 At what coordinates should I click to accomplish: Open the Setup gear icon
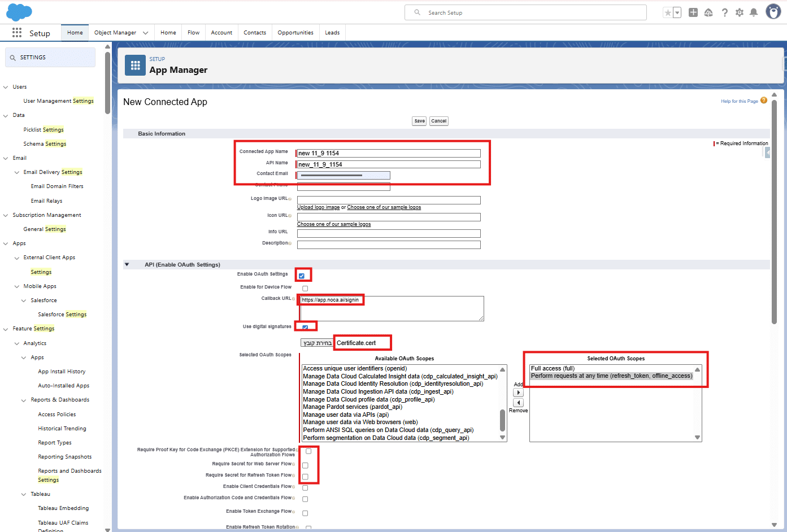click(739, 12)
